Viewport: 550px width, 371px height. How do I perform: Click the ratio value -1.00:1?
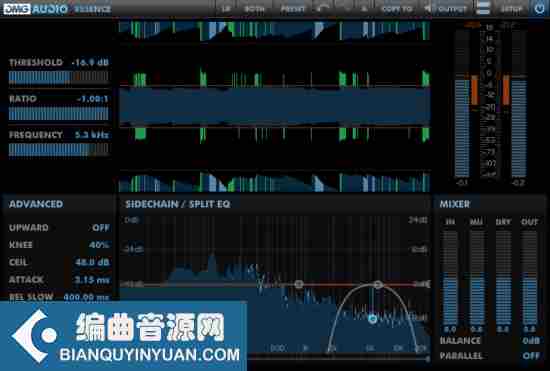[x=93, y=99]
